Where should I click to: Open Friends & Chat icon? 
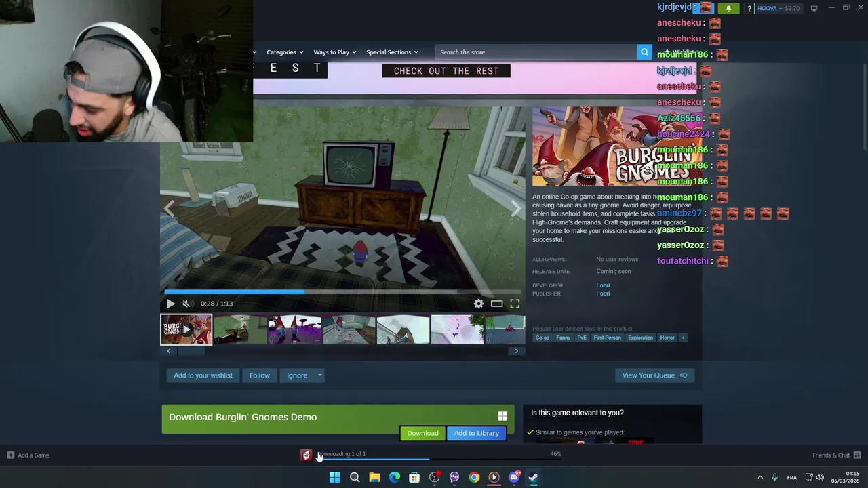click(857, 455)
